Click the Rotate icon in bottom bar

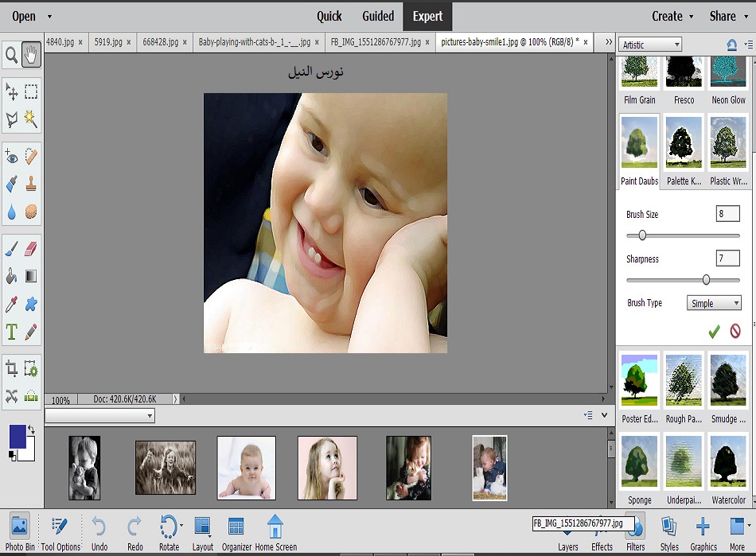pyautogui.click(x=168, y=527)
